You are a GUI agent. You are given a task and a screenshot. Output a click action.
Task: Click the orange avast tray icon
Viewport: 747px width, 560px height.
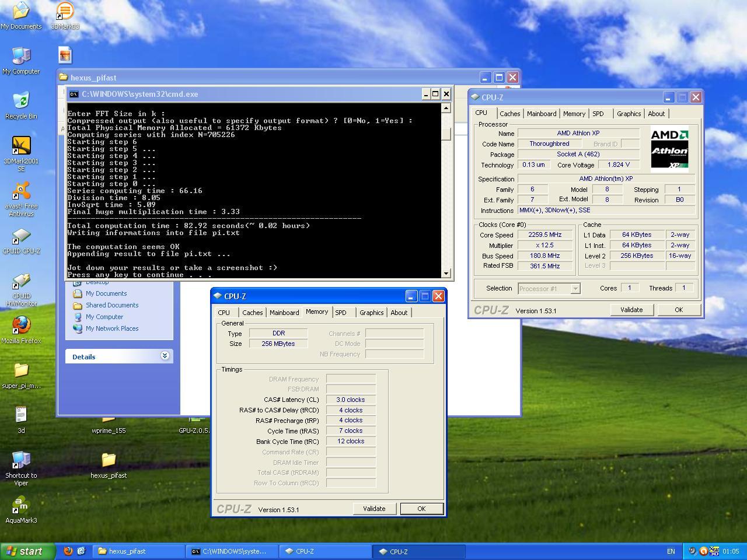coord(703,551)
